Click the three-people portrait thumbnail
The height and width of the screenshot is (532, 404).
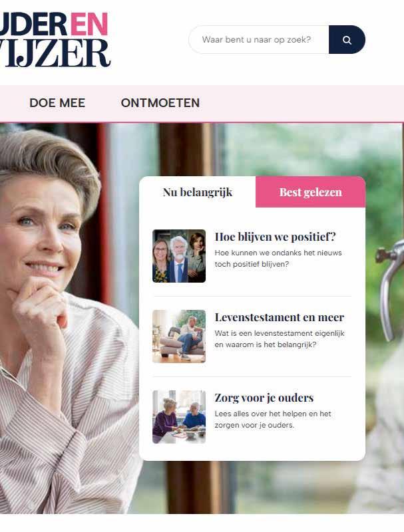pos(179,256)
